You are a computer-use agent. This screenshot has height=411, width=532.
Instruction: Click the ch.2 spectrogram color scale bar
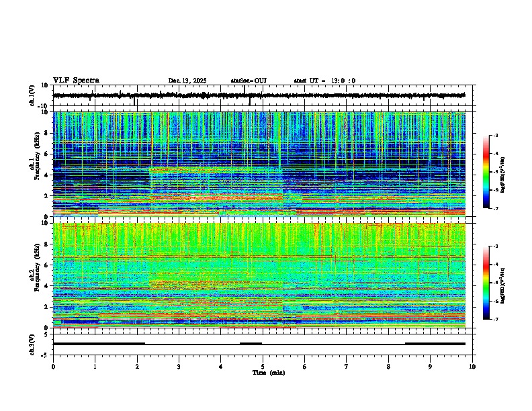(x=486, y=283)
